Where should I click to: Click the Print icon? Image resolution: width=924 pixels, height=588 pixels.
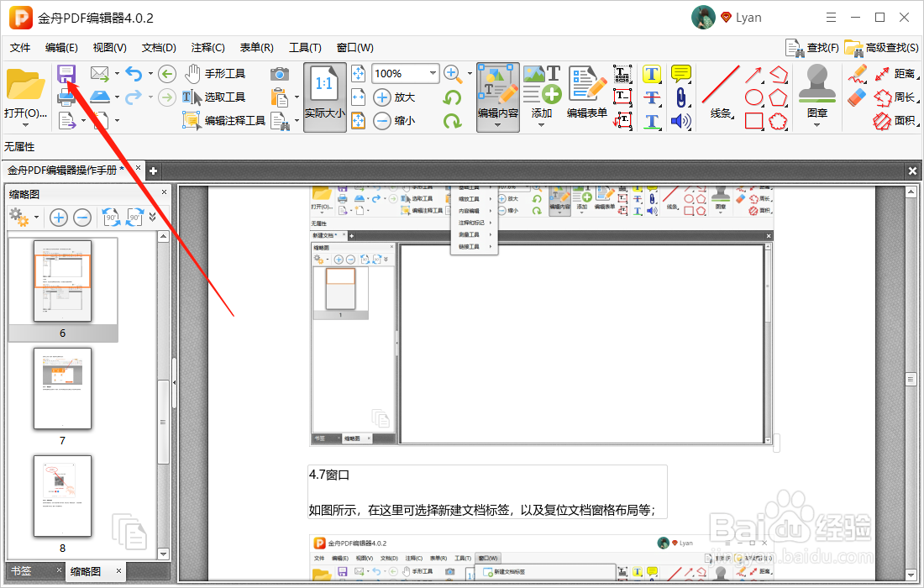click(66, 97)
